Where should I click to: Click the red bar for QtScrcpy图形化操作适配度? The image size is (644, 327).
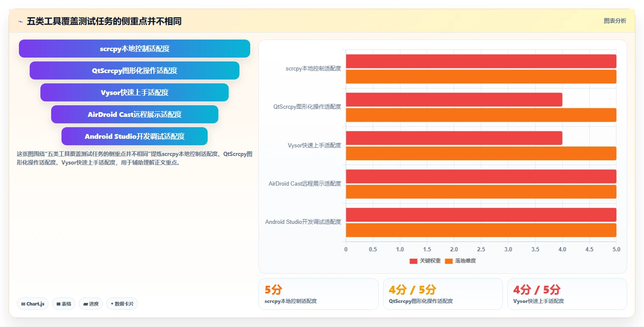454,100
